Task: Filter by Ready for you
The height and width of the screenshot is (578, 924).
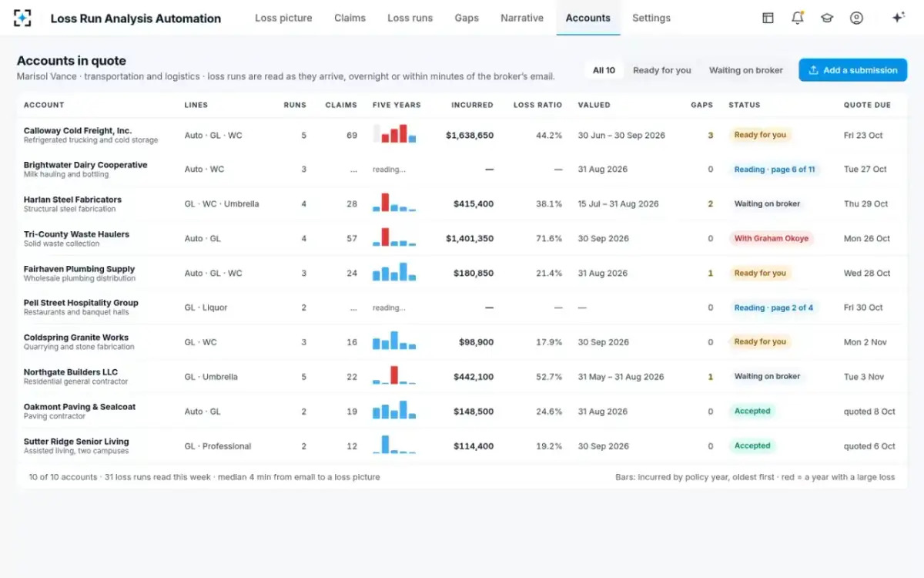Action: pos(662,70)
